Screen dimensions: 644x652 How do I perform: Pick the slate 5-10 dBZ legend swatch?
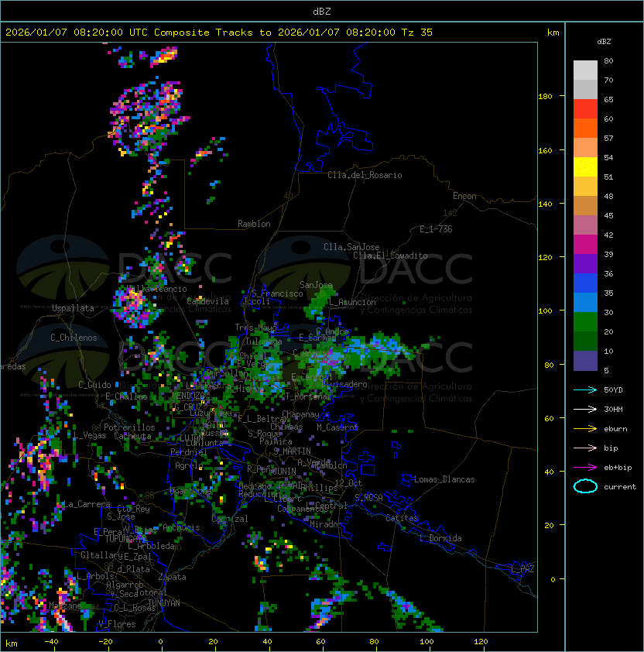tap(585, 361)
